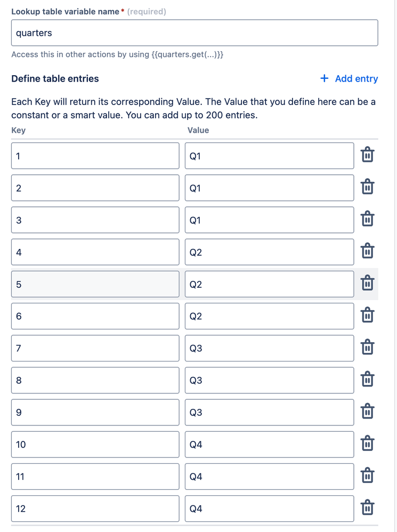Remove the row mapping 2 to Q1
Image resolution: width=397 pixels, height=532 pixels.
[367, 187]
